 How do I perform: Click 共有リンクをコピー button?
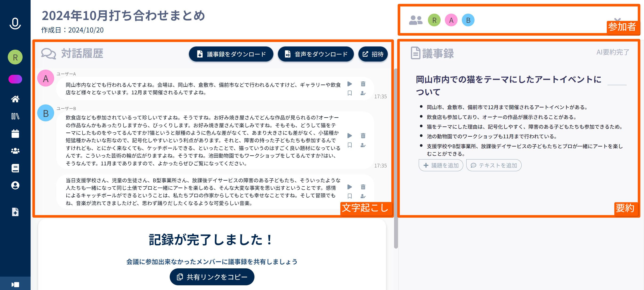(212, 277)
